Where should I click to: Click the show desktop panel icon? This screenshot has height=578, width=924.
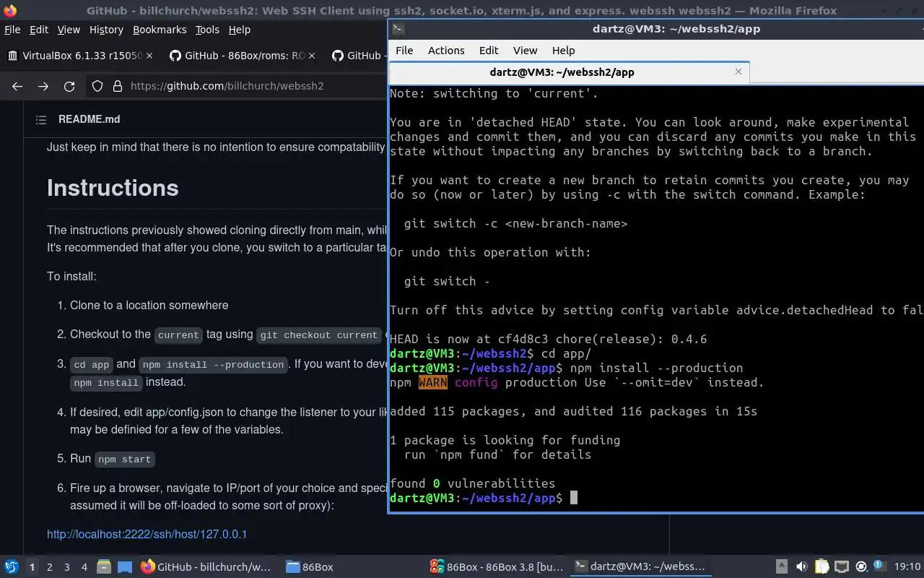tap(125, 566)
